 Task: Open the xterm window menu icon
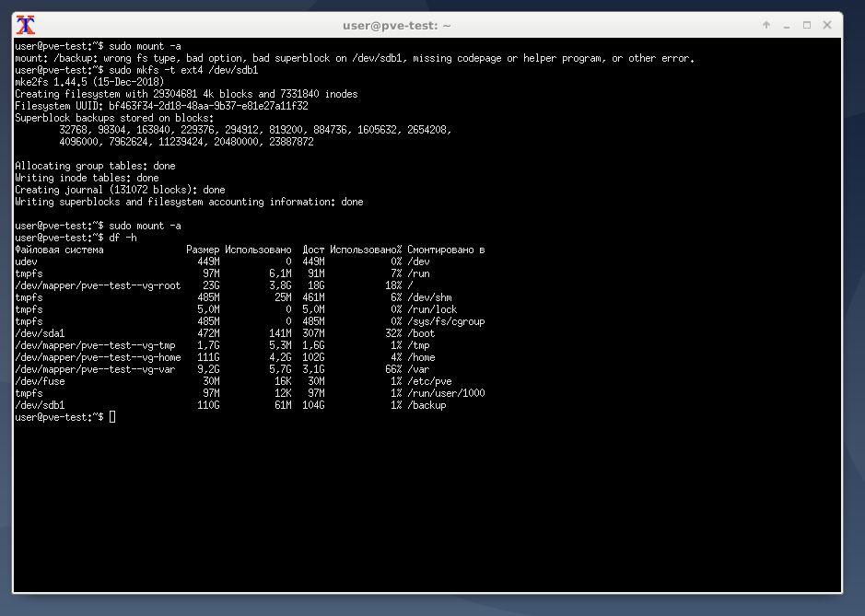coord(28,25)
